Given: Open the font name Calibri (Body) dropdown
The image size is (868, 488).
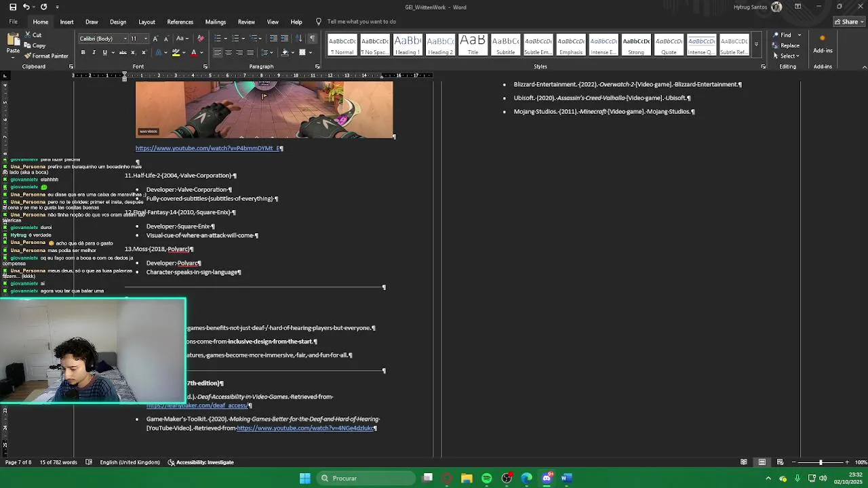Looking at the screenshot, I should point(124,39).
